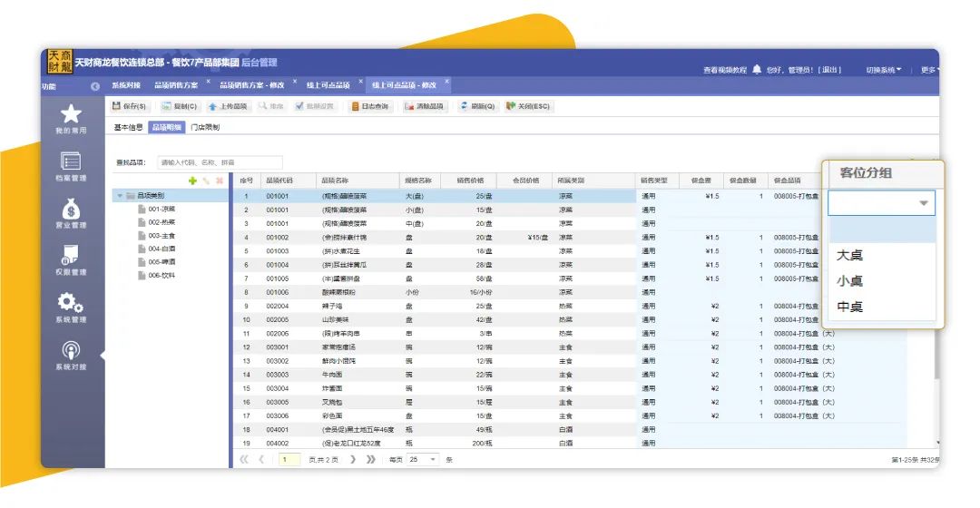
Task: Close the 品项销售方案 tab
Action: click(x=208, y=82)
